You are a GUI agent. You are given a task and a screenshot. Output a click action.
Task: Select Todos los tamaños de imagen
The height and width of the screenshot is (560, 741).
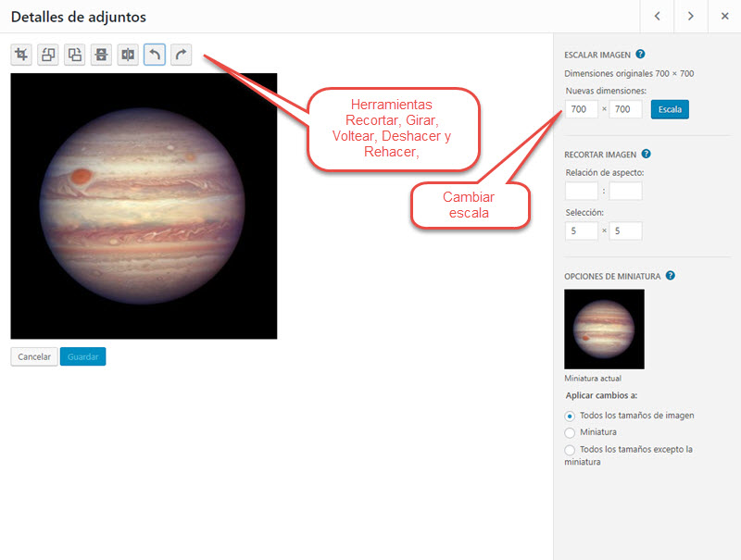570,416
